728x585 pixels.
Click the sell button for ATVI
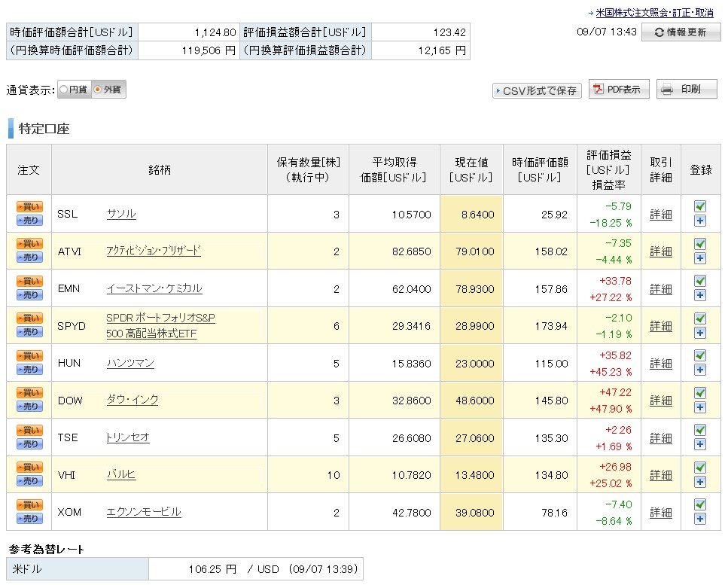click(x=29, y=257)
